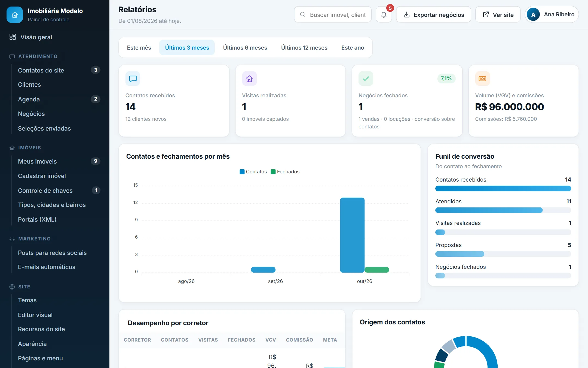588x368 pixels.
Task: Click the Visão geral grid icon
Action: 13,37
